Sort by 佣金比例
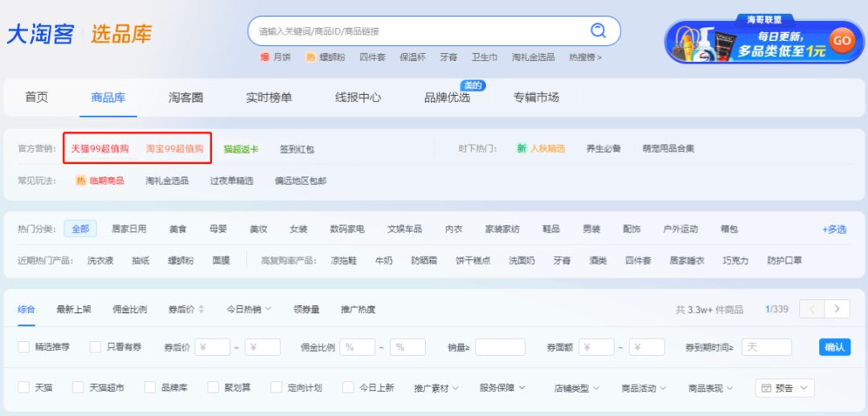This screenshot has width=868, height=416. [x=129, y=309]
